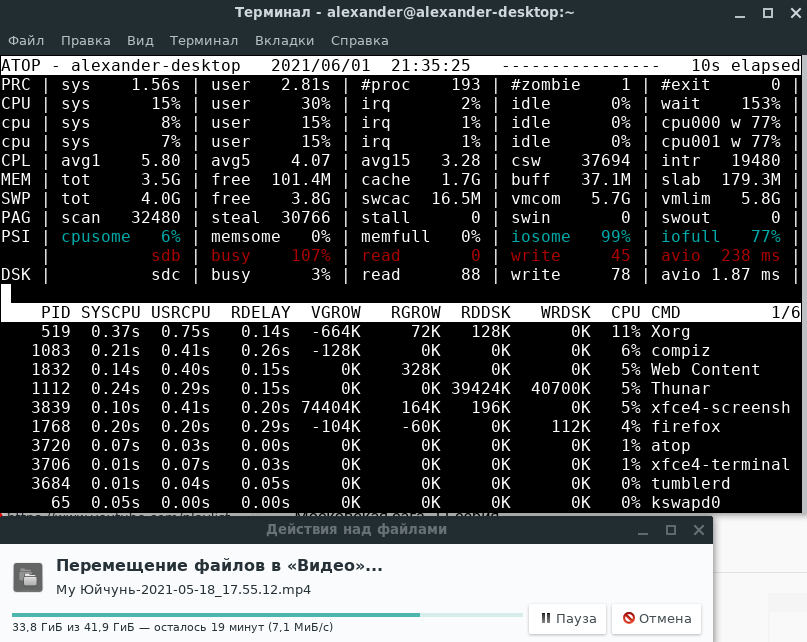The width and height of the screenshot is (807, 642).
Task: Click the CMD column header
Action: coord(665,313)
